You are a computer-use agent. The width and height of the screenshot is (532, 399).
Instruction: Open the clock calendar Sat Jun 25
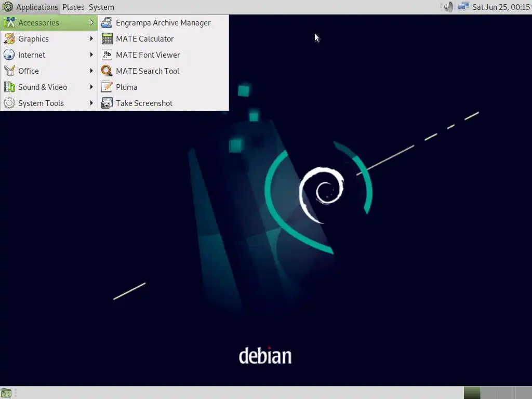click(x=501, y=7)
